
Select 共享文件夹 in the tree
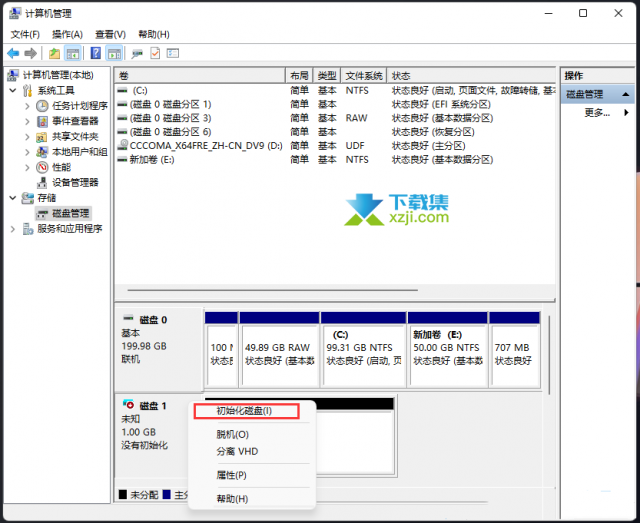[75, 136]
